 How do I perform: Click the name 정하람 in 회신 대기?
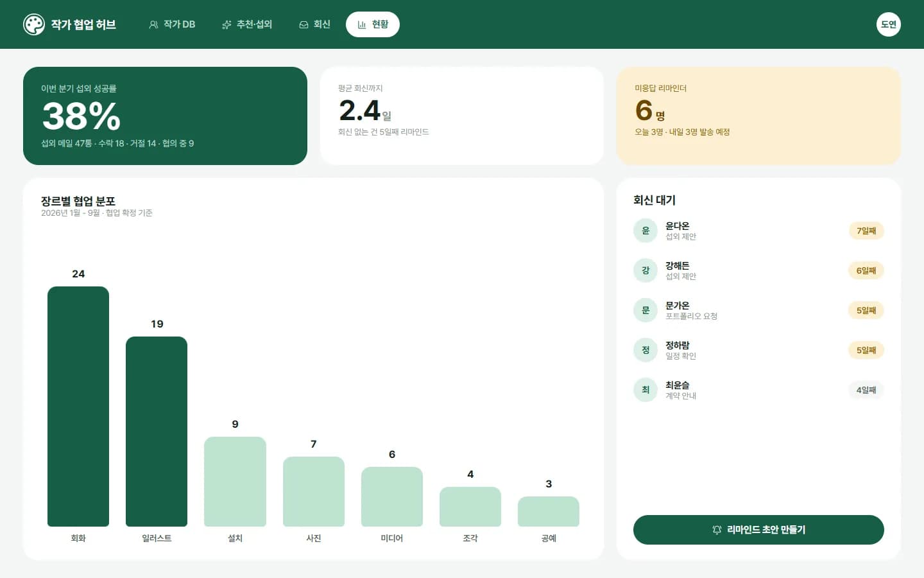tap(678, 346)
